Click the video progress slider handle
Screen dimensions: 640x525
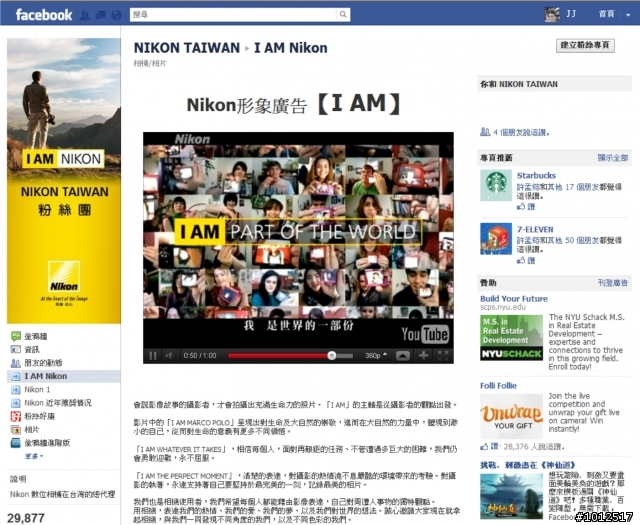pyautogui.click(x=332, y=356)
